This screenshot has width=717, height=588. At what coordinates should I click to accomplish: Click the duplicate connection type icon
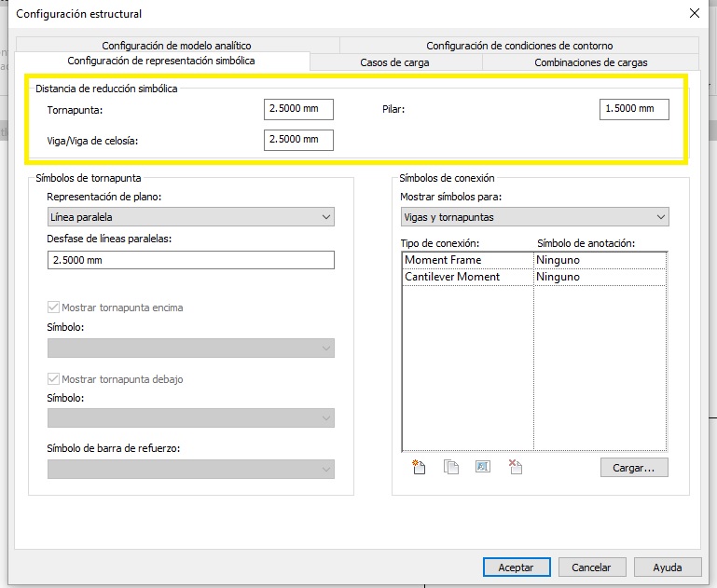tap(451, 468)
